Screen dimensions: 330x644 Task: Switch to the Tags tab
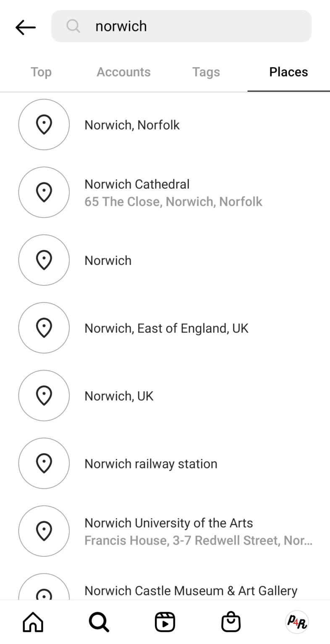tap(206, 72)
